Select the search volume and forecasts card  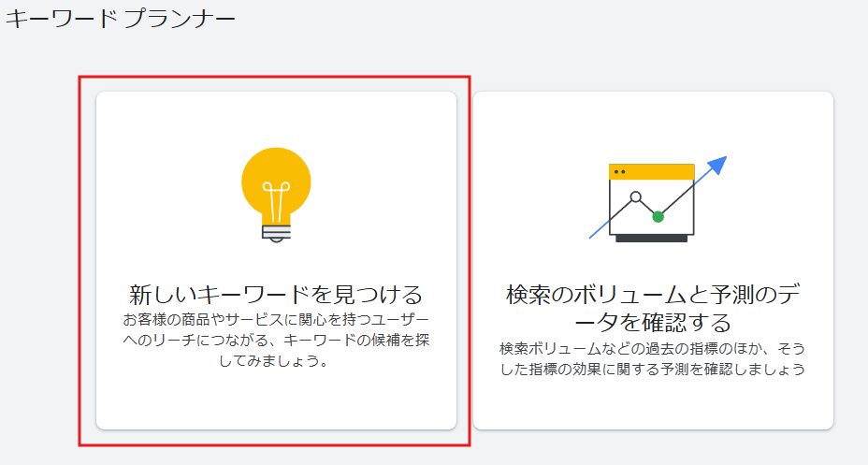coord(653,260)
